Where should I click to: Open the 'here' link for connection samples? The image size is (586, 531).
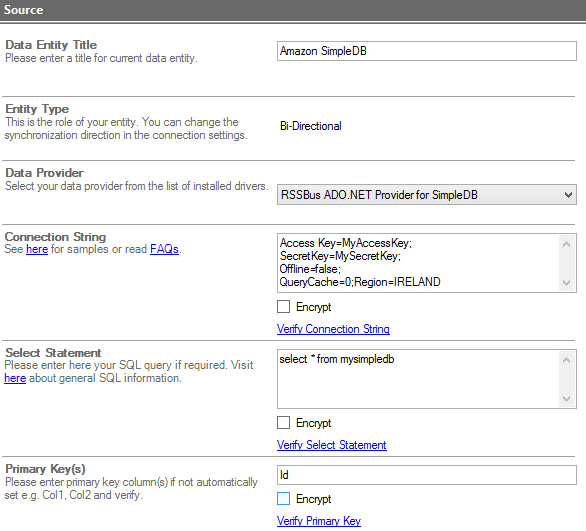pyautogui.click(x=37, y=249)
